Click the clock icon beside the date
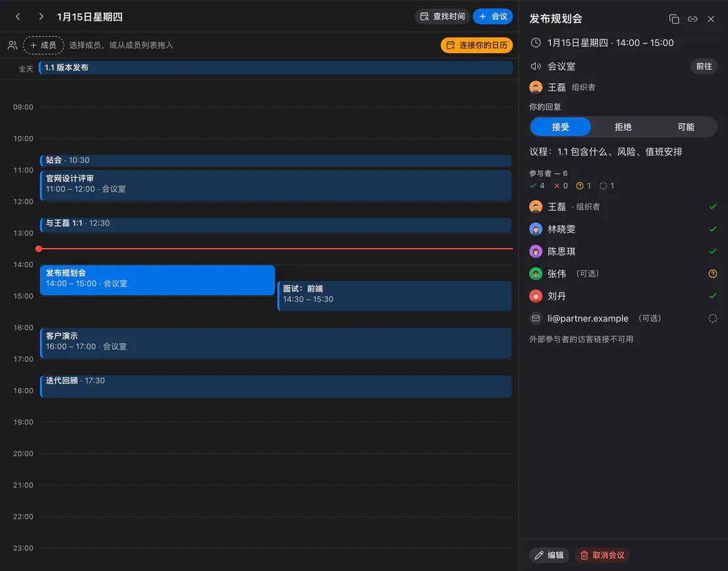 click(x=536, y=43)
